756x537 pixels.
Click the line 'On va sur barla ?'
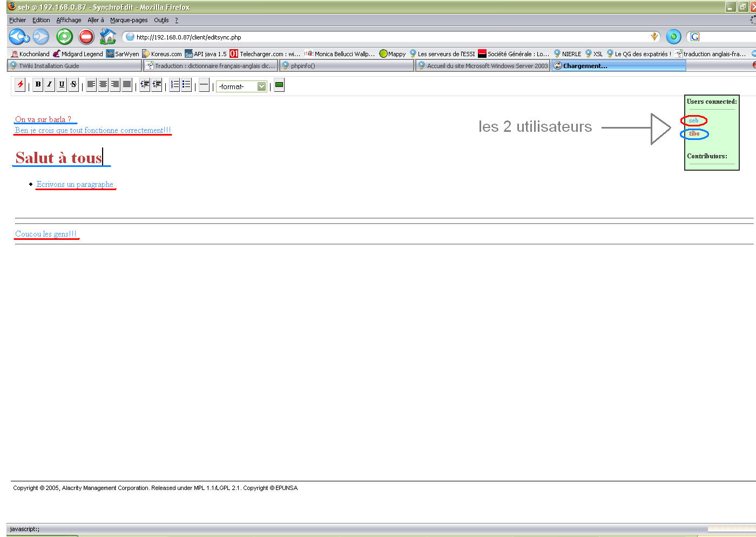(43, 119)
